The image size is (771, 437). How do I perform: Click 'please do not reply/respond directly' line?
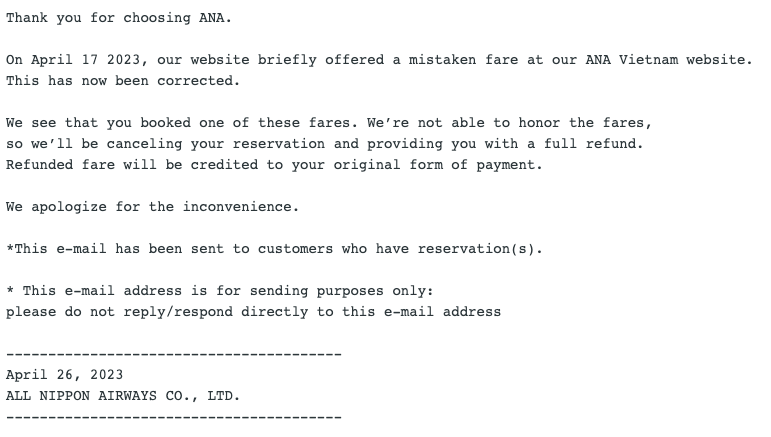coord(253,312)
